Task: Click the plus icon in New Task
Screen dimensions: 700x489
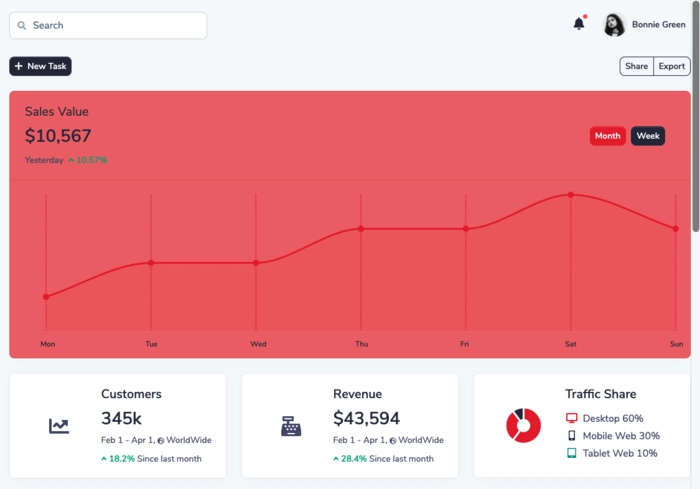Action: [18, 66]
